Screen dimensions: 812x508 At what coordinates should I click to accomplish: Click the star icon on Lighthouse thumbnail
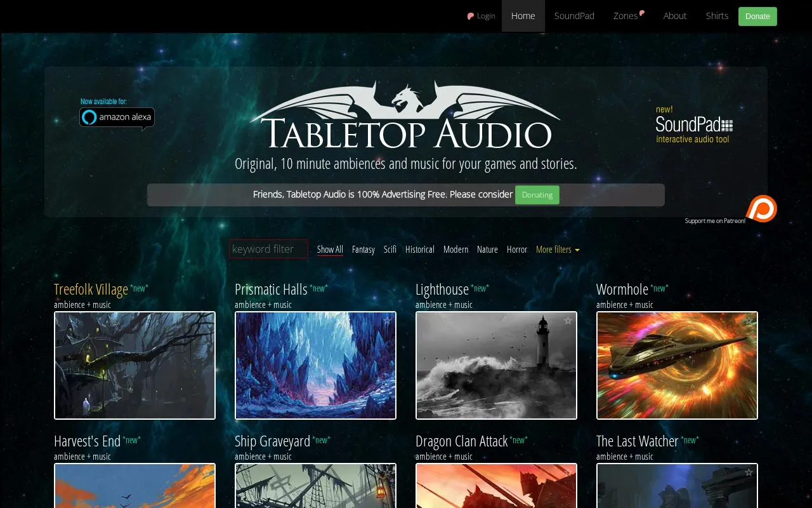[568, 321]
